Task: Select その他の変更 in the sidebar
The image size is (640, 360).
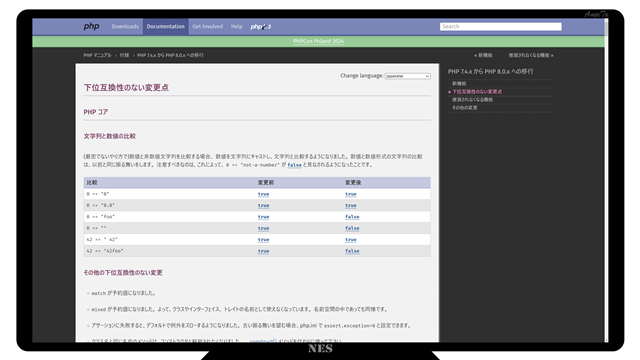Action: [x=464, y=108]
